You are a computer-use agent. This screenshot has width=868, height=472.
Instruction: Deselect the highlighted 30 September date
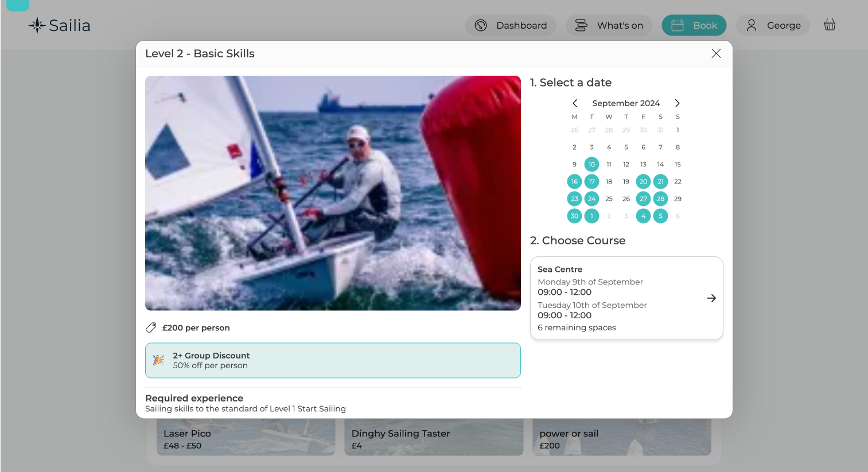point(574,216)
